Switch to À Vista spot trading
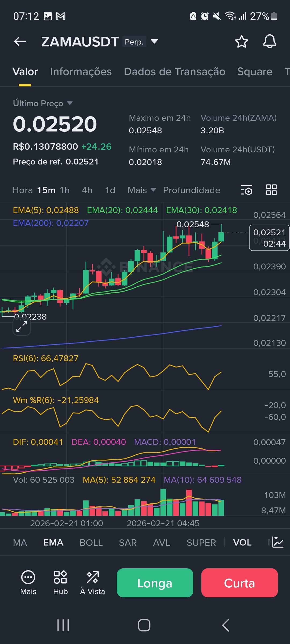290x644 pixels. 93,582
